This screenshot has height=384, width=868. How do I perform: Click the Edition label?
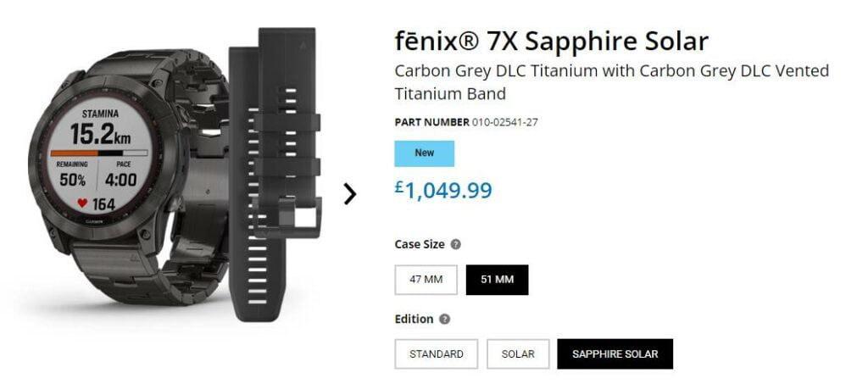coord(414,320)
